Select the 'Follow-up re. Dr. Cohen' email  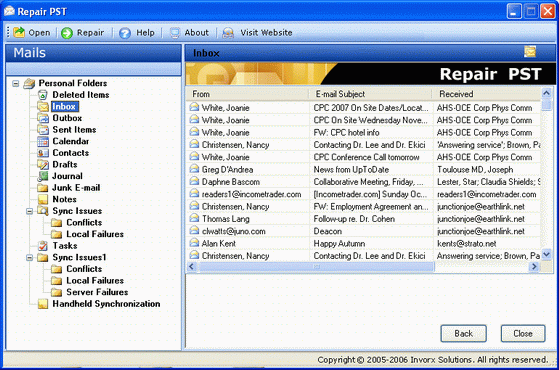354,219
